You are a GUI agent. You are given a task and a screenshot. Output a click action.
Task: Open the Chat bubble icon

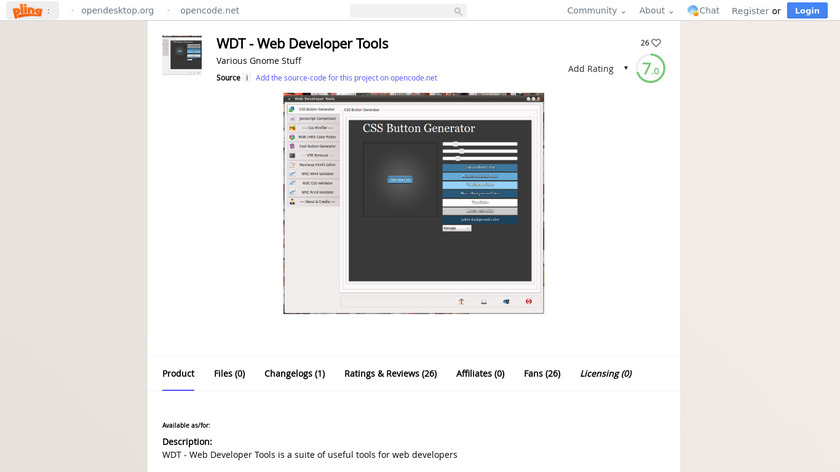tap(693, 11)
